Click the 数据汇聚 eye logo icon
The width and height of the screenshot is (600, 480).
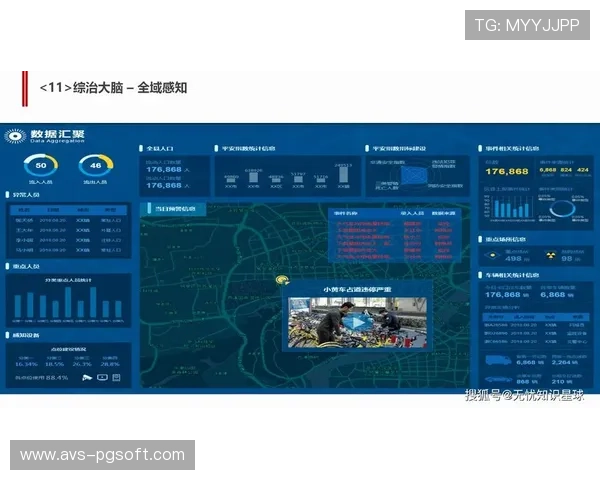pyautogui.click(x=15, y=136)
